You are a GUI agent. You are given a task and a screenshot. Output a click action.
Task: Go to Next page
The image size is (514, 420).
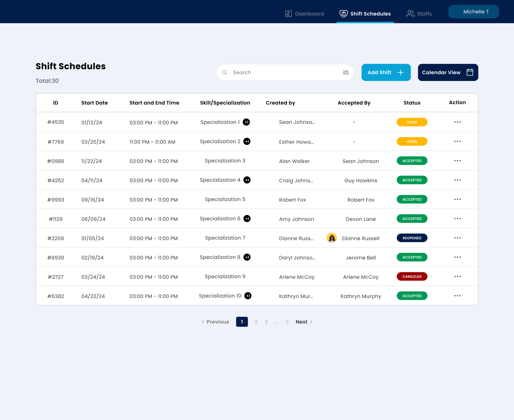304,322
